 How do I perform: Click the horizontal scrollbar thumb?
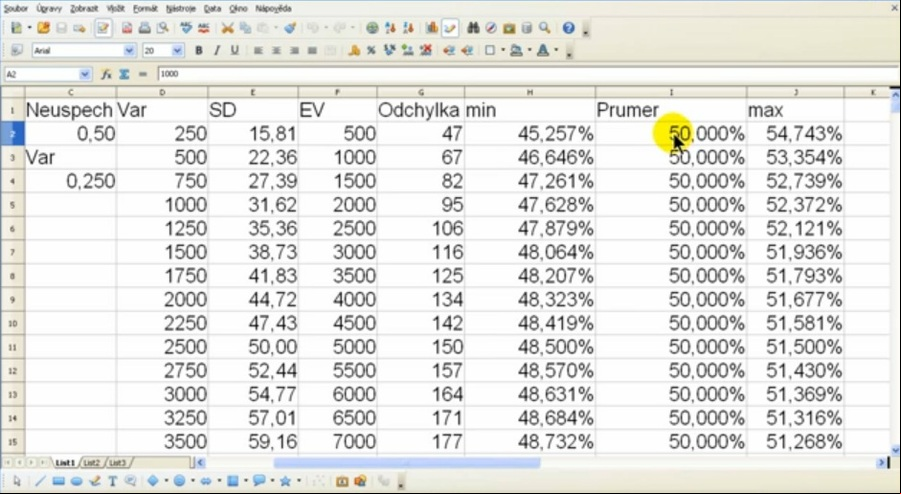pyautogui.click(x=407, y=462)
